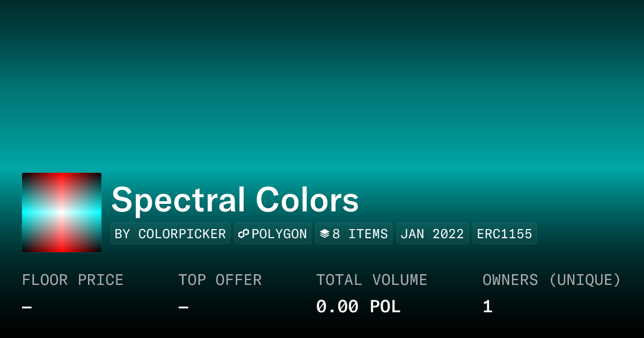
Task: Click the (UNIQUE) qualifier text
Action: [584, 280]
